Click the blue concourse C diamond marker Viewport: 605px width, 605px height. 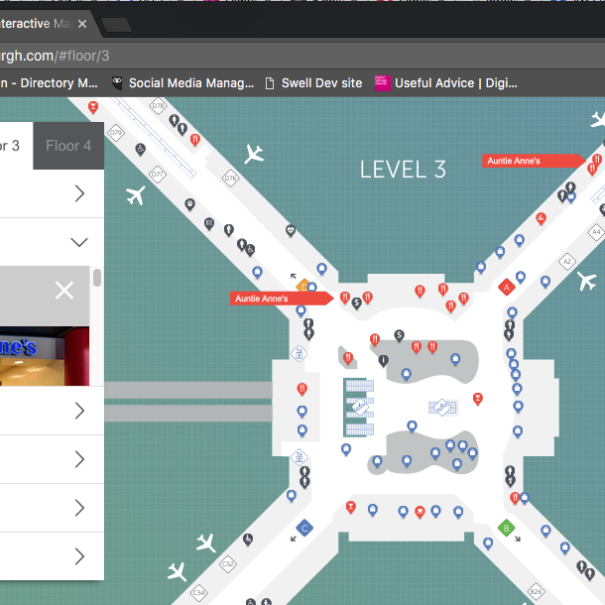tap(304, 527)
